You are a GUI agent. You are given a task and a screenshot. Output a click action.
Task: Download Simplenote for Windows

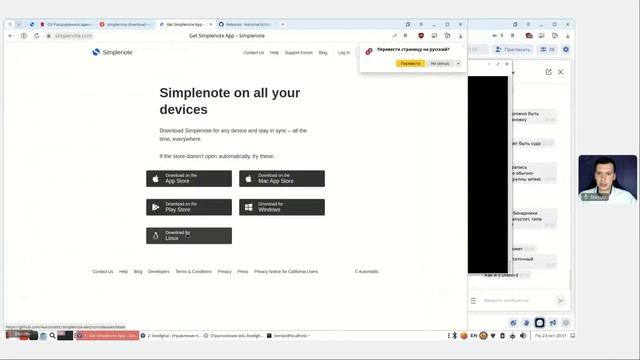pos(282,207)
